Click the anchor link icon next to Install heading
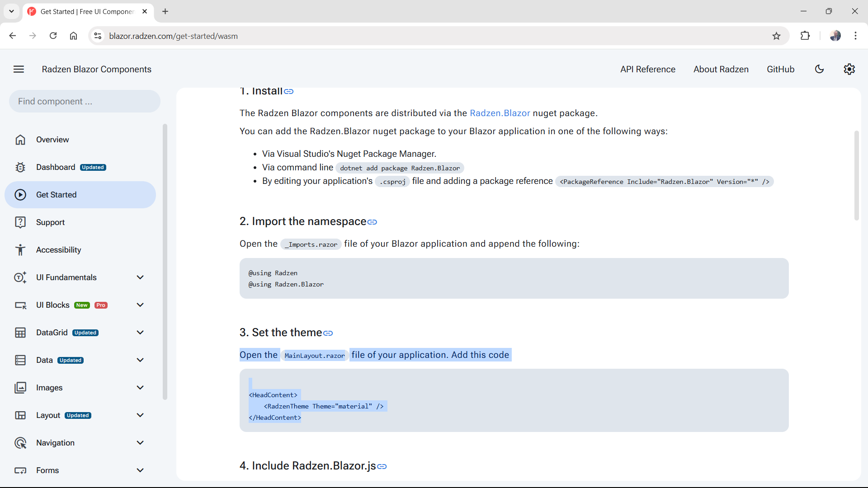This screenshot has width=868, height=488. click(x=288, y=91)
